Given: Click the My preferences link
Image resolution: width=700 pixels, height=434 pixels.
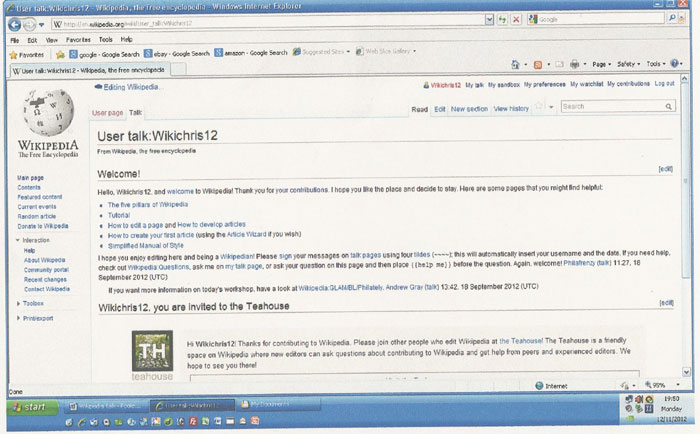Looking at the screenshot, I should pos(545,84).
